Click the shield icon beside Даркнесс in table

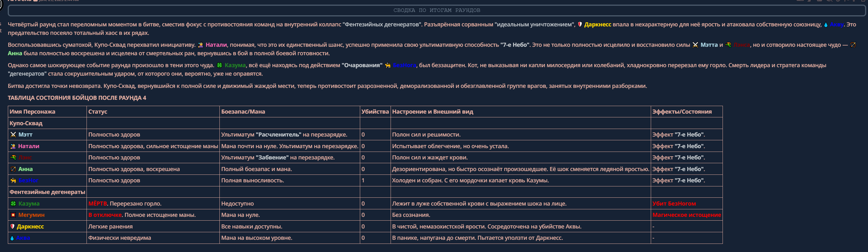click(x=13, y=226)
